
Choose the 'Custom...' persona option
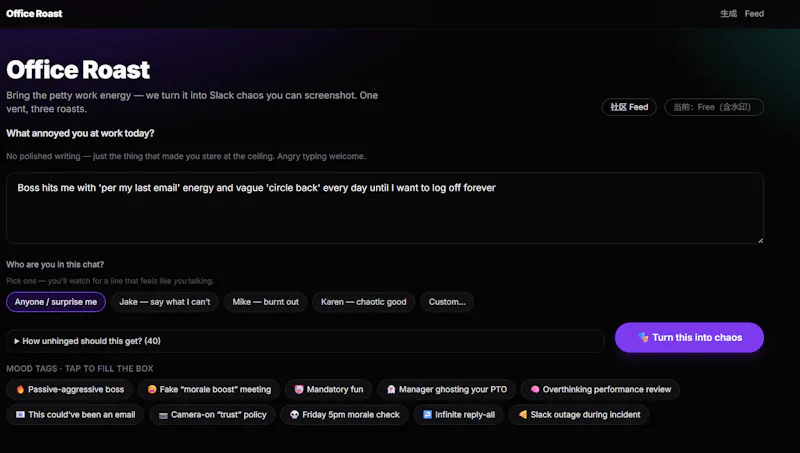[447, 302]
